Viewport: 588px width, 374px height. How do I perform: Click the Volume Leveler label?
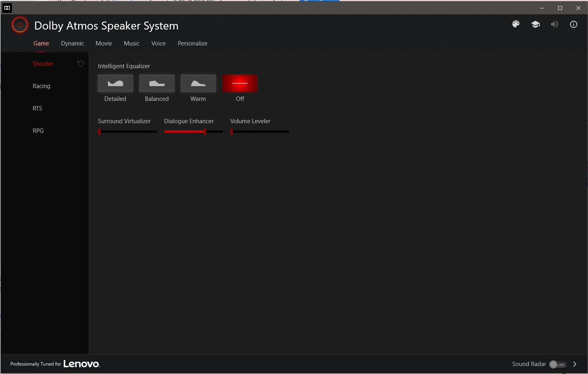250,121
